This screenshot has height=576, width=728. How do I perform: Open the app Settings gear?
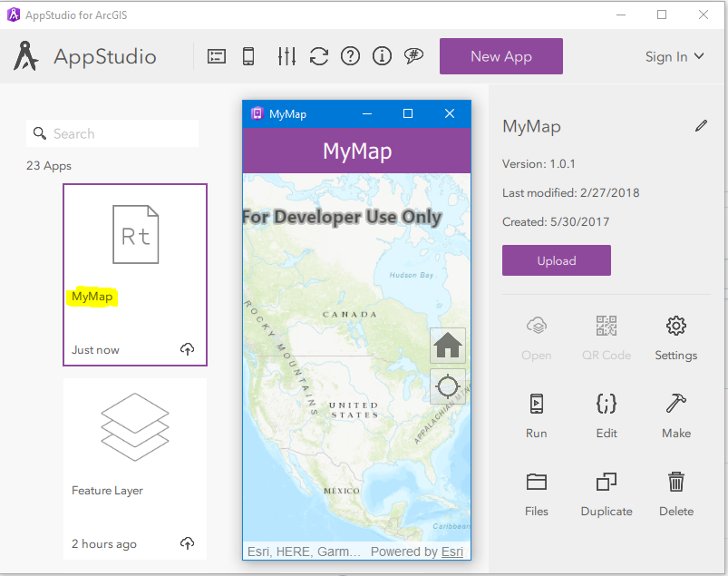pyautogui.click(x=676, y=338)
